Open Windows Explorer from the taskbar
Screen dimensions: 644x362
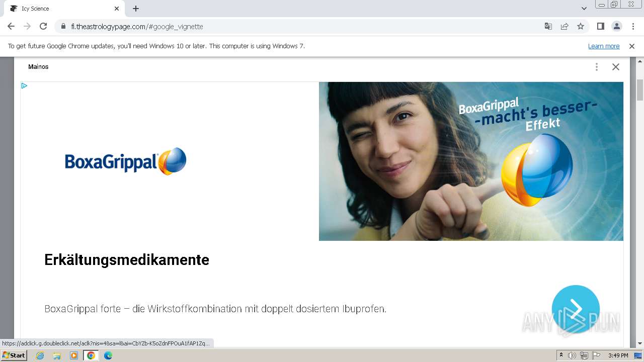[57, 355]
